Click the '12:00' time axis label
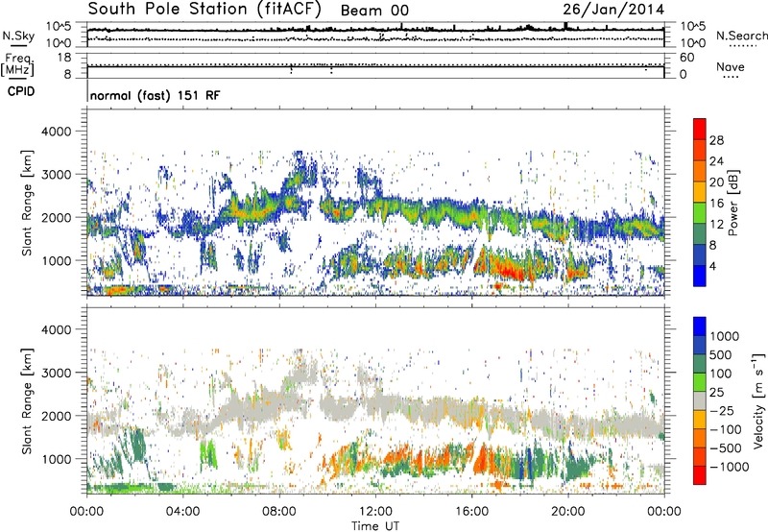Image resolution: width=768 pixels, height=532 pixels. click(375, 512)
